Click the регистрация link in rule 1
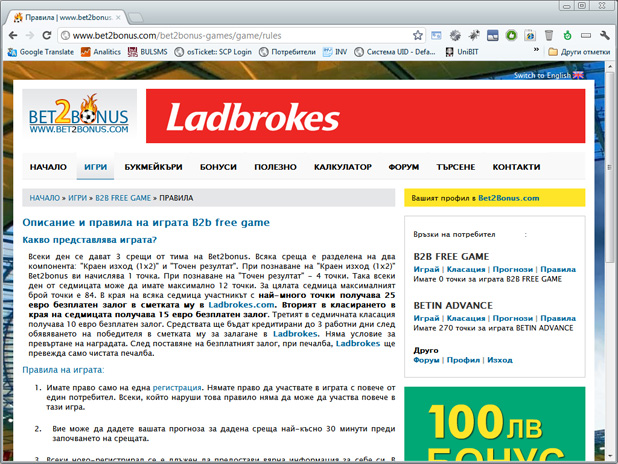This screenshot has width=618, height=464. tap(177, 388)
